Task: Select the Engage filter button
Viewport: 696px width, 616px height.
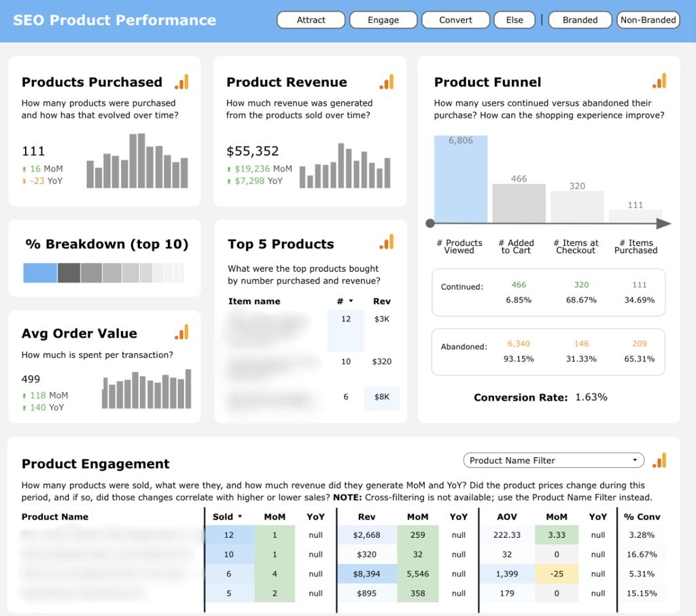Action: tap(383, 20)
